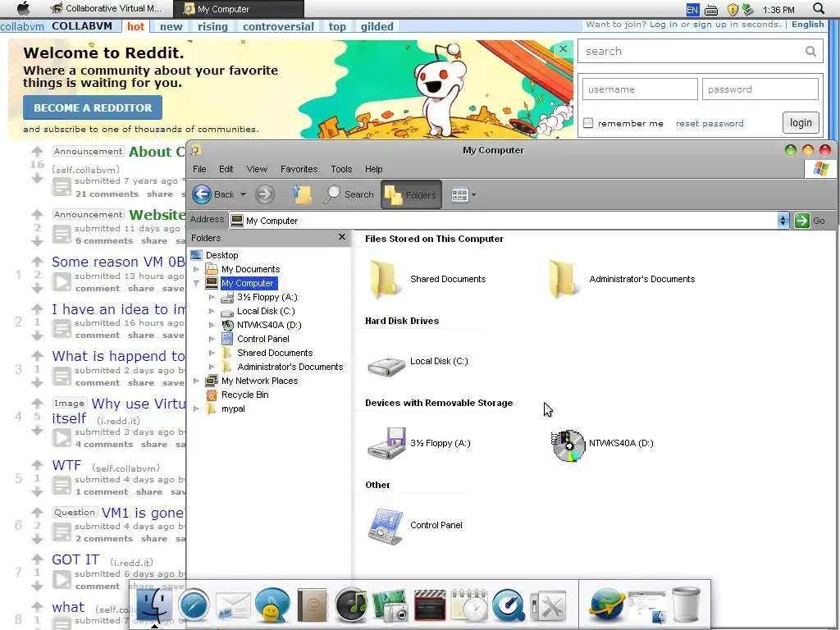Expand Control Panel tree node
Screen dimensions: 840x630
click(x=212, y=339)
